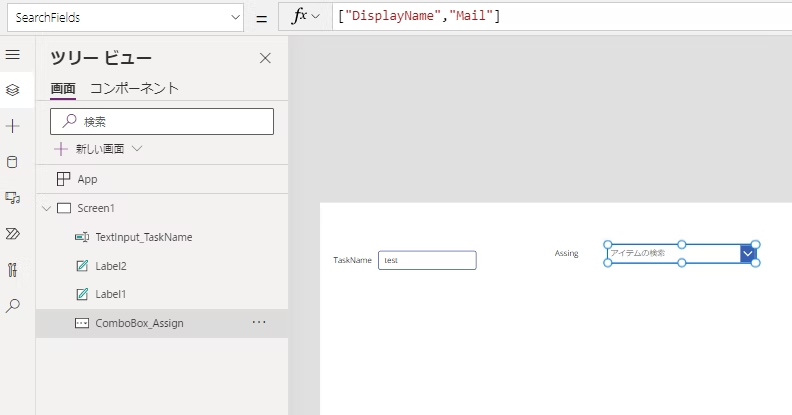
Task: Open the Media icon in sidebar
Action: click(13, 198)
